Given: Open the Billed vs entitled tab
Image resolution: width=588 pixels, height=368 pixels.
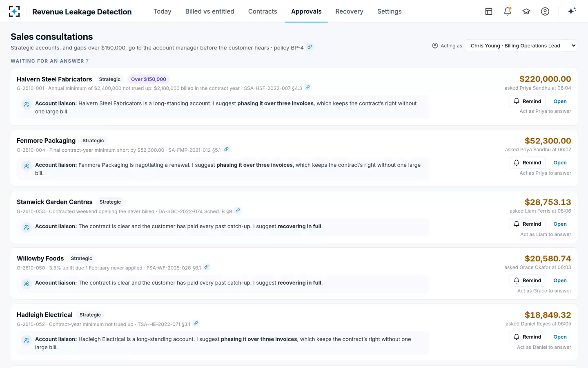Looking at the screenshot, I should pyautogui.click(x=210, y=11).
